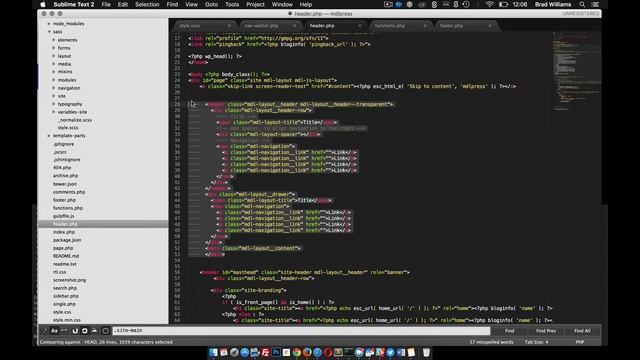Open gulpfile.js in the sidebar
This screenshot has width=640, height=360.
[64, 216]
